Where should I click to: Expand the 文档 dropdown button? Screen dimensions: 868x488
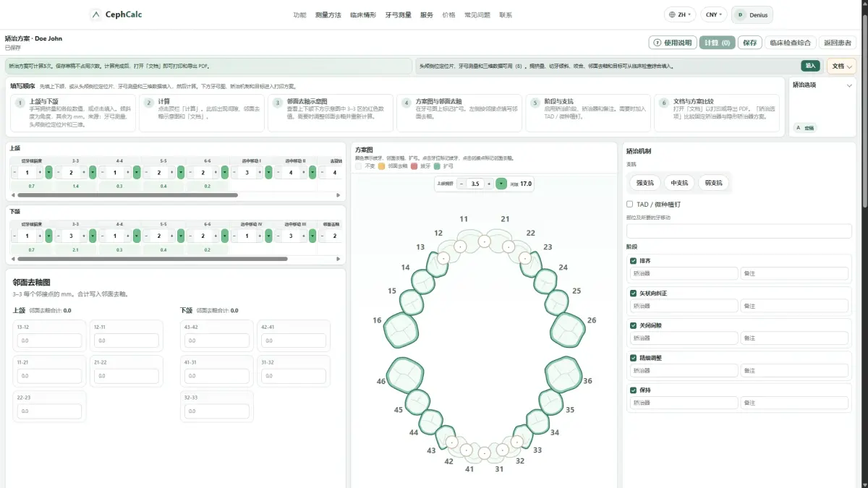coord(842,66)
